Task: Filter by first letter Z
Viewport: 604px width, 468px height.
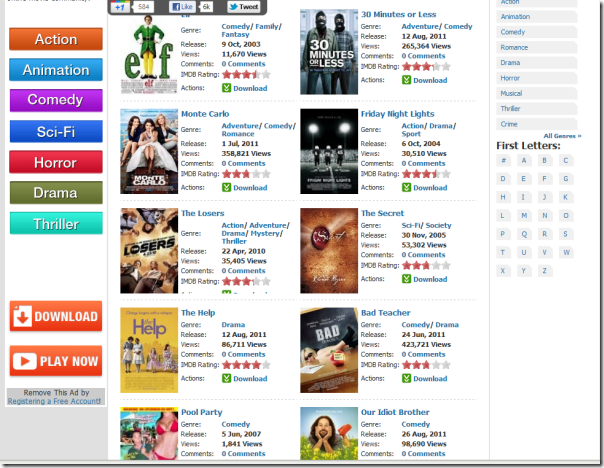Action: pyautogui.click(x=545, y=271)
